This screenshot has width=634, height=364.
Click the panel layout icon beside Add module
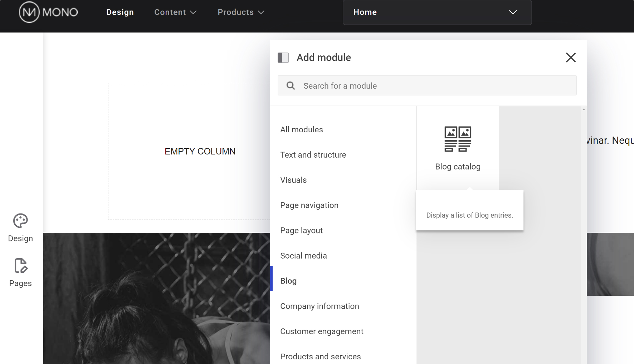[283, 58]
